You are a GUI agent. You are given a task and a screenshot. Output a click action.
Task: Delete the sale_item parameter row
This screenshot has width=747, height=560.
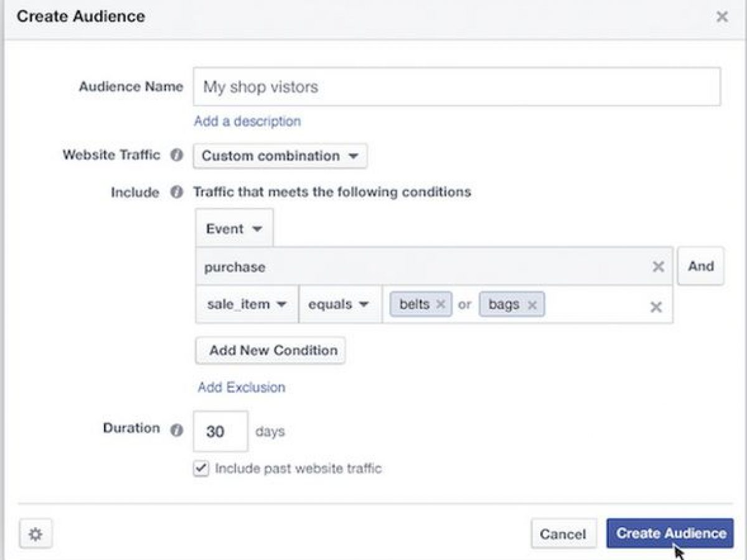(x=655, y=307)
